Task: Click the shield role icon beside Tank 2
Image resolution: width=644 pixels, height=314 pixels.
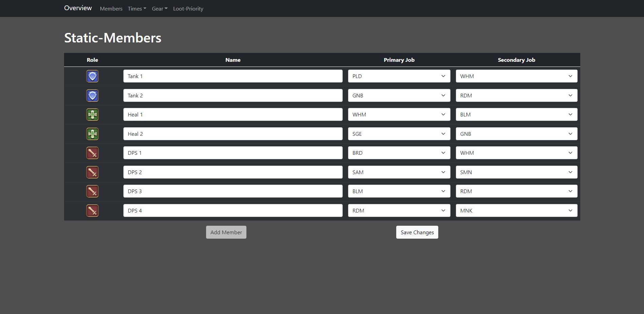Action: (x=93, y=96)
